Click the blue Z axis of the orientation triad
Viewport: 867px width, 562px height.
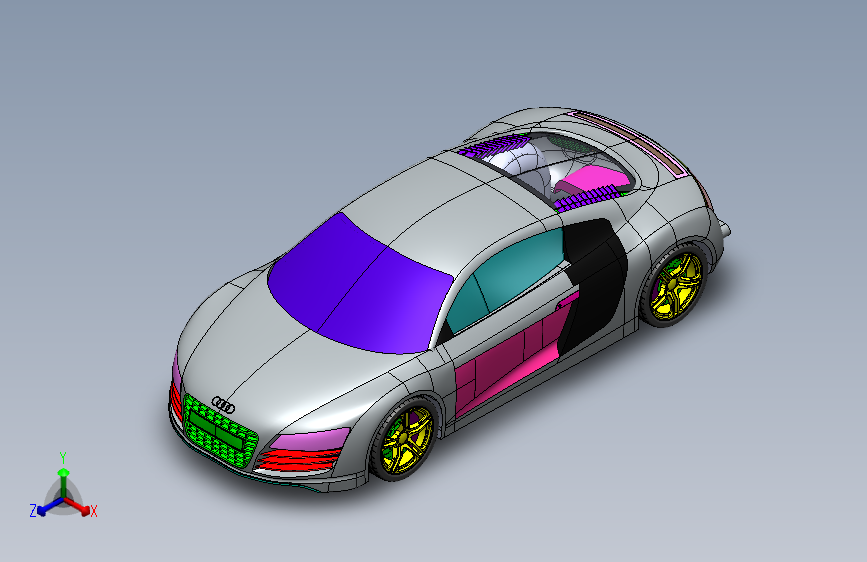pos(47,507)
